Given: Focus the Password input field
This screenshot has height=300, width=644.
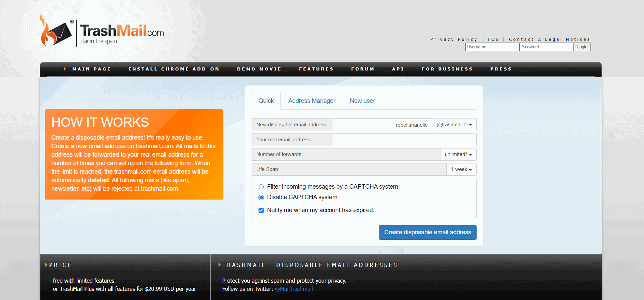Looking at the screenshot, I should [546, 47].
